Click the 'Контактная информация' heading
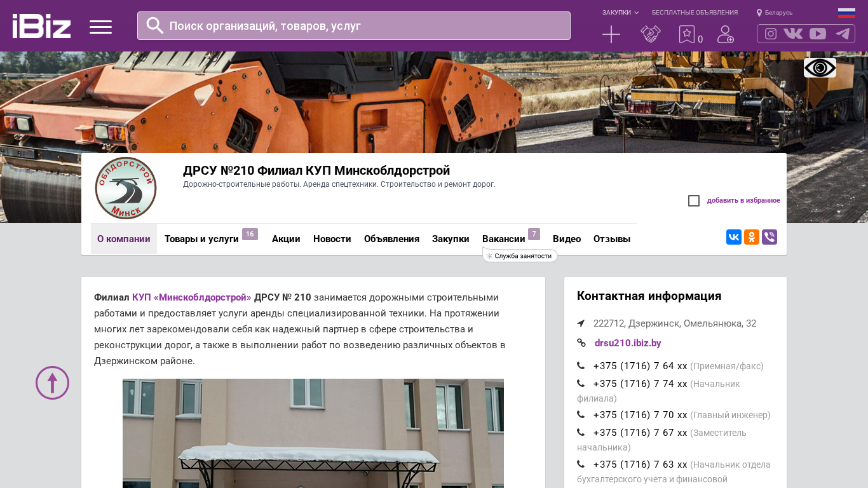The width and height of the screenshot is (868, 488). (649, 296)
